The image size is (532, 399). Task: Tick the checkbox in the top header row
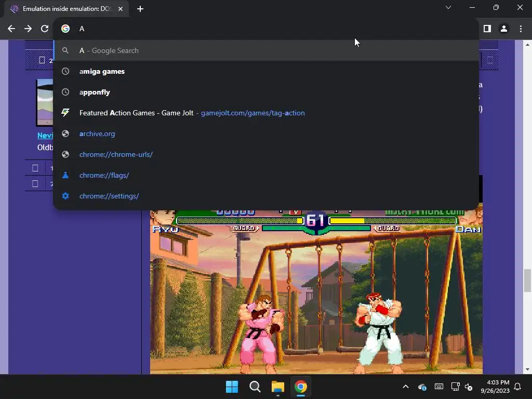click(42, 60)
